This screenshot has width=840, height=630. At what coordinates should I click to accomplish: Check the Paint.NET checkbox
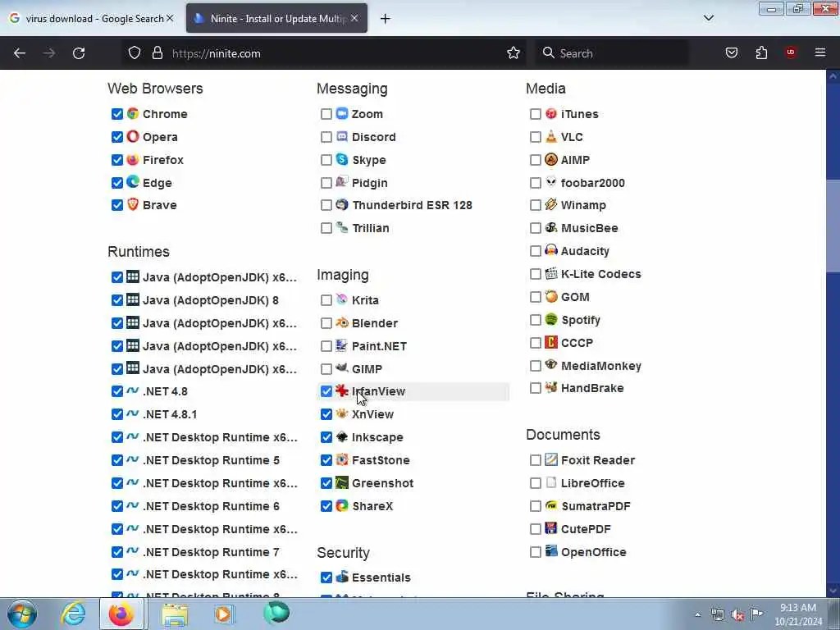[x=326, y=346]
